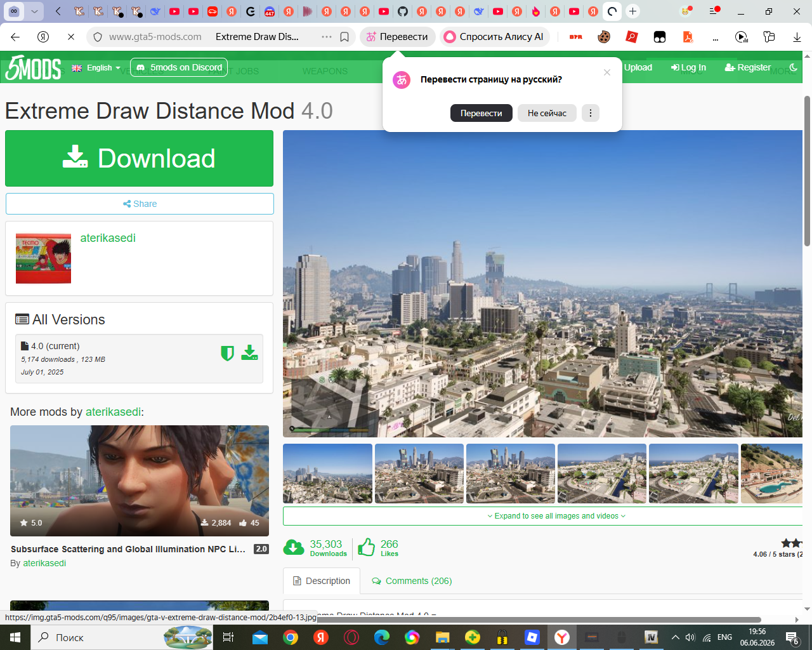This screenshot has height=650, width=812.
Task: Click the ENG language indicator in tray
Action: (724, 637)
